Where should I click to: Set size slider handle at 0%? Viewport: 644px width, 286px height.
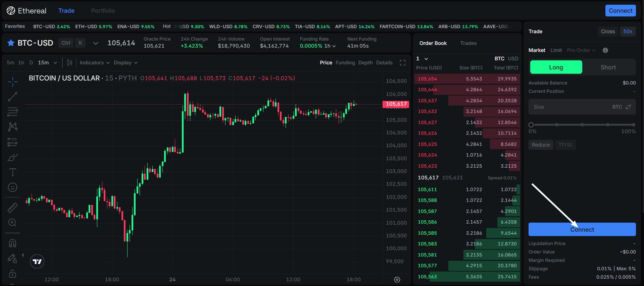pyautogui.click(x=531, y=125)
